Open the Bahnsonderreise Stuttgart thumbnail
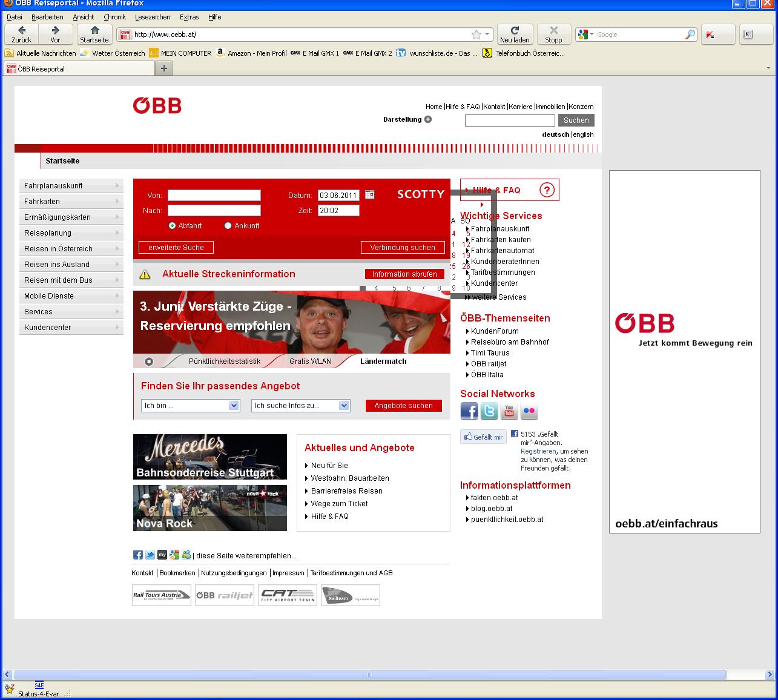The image size is (778, 700). 210,457
